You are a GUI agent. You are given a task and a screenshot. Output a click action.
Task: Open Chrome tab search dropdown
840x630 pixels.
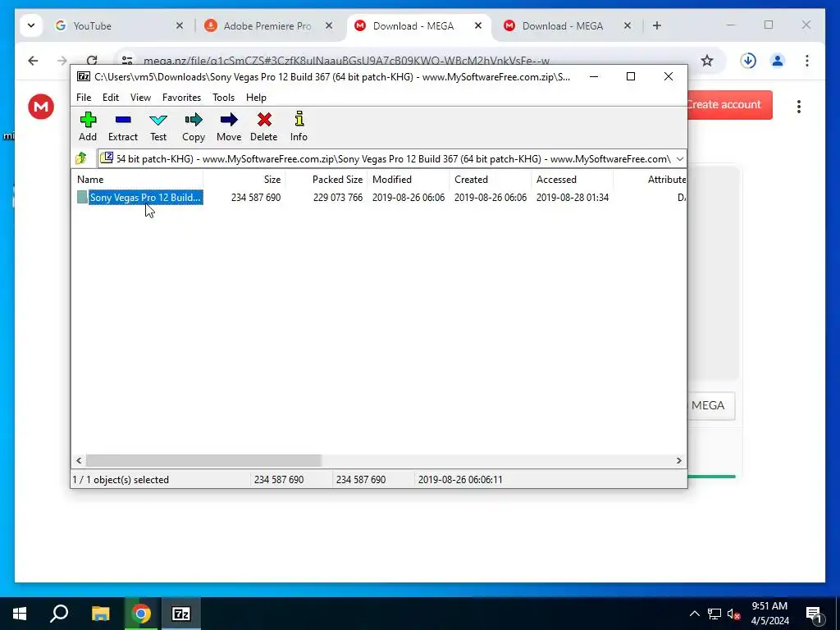click(31, 25)
